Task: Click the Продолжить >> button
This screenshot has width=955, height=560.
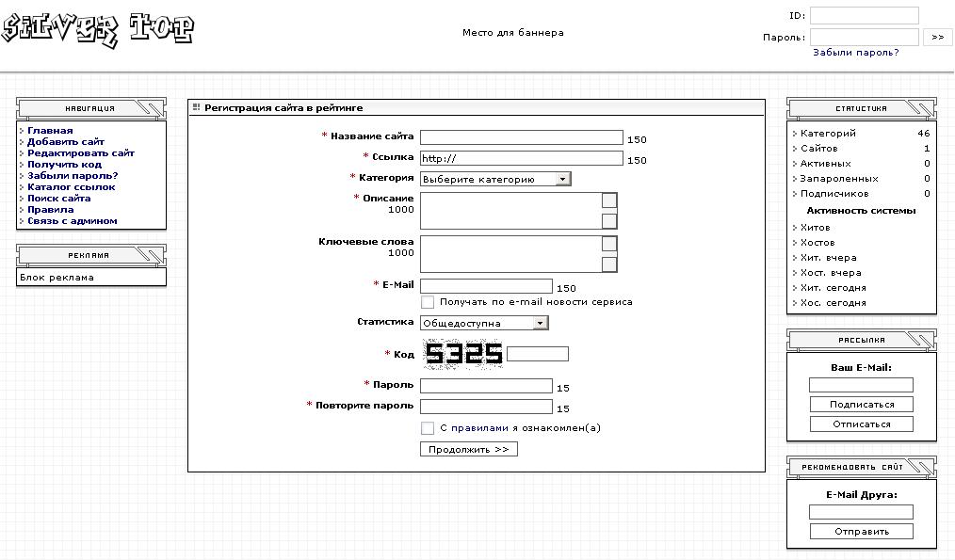Action: 469,449
